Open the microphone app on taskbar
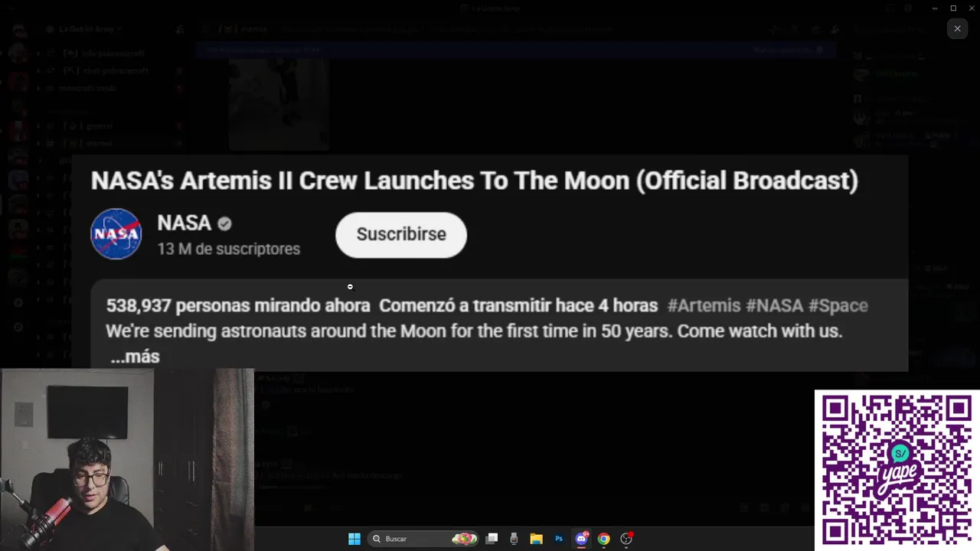The height and width of the screenshot is (551, 980). click(x=514, y=539)
